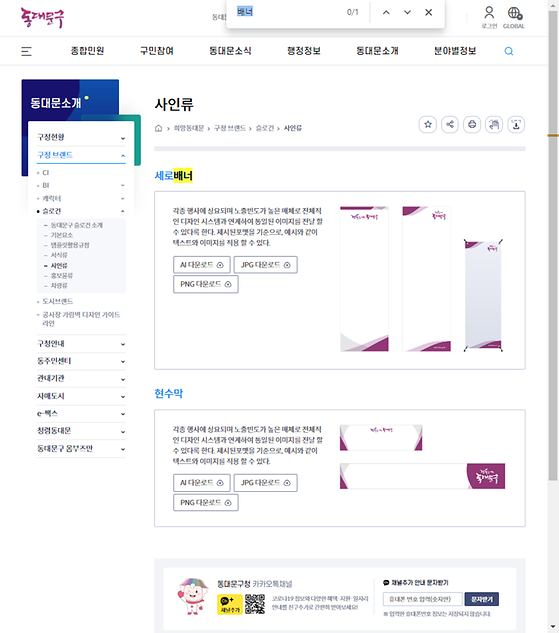Click the share icon button

pos(450,124)
